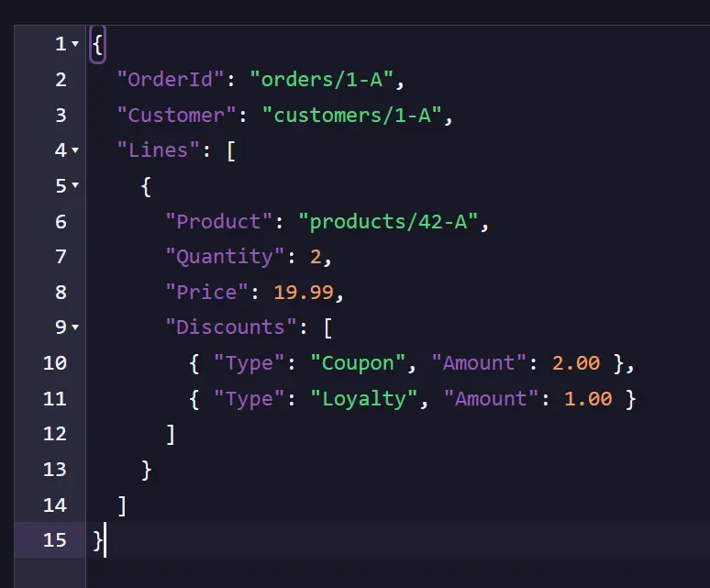Collapse the "Lines" array fold arrow

pyautogui.click(x=75, y=150)
